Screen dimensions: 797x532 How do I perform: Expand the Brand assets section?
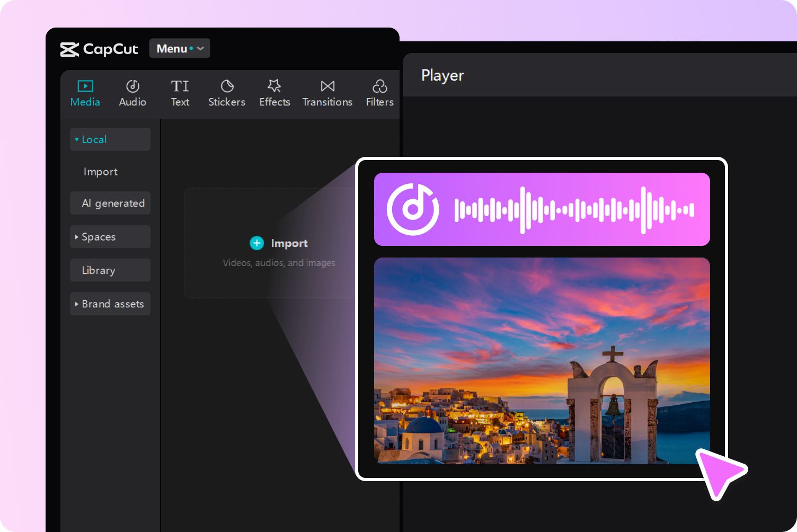110,304
